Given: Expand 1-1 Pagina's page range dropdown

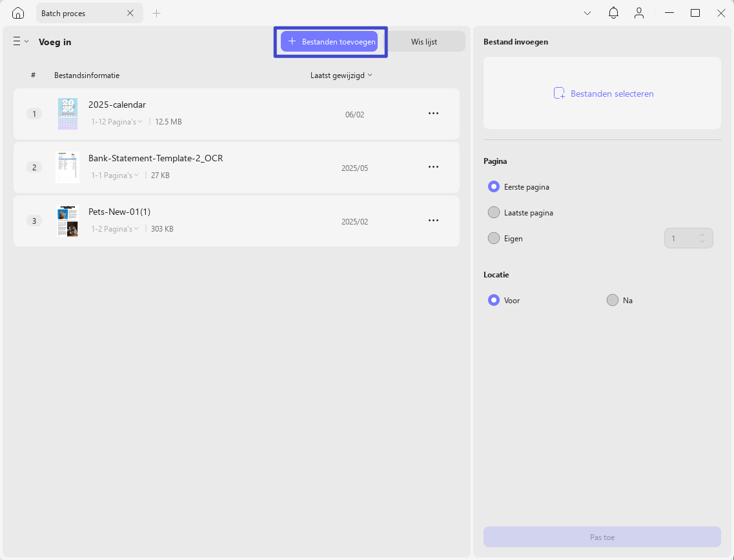Looking at the screenshot, I should coord(115,175).
